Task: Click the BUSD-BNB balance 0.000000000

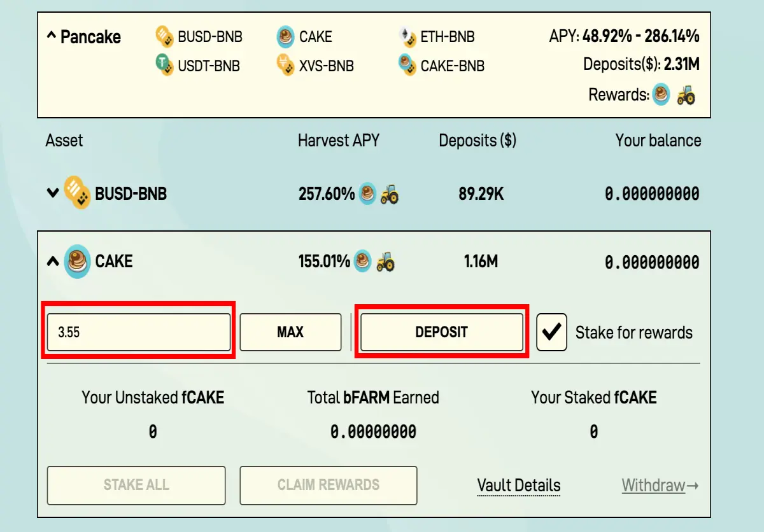Action: pos(652,193)
